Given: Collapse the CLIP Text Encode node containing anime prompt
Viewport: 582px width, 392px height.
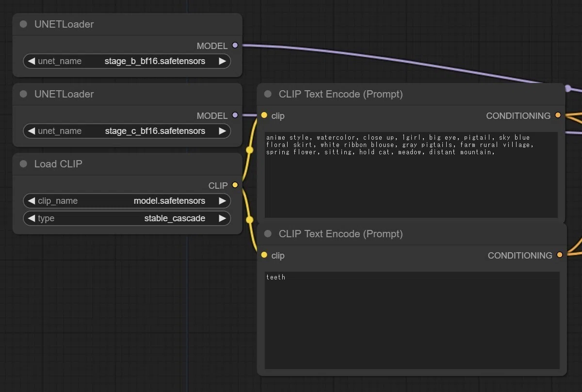Looking at the screenshot, I should (x=268, y=94).
